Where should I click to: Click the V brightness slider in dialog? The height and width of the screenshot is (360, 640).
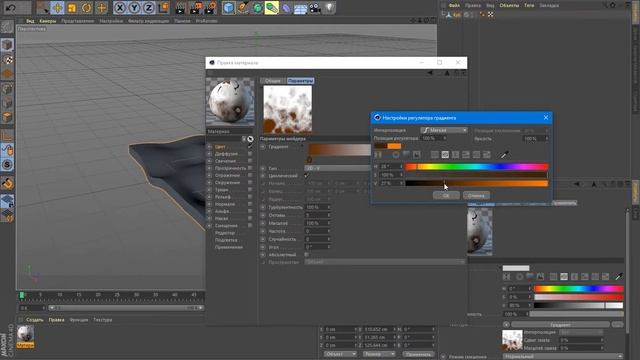point(476,183)
